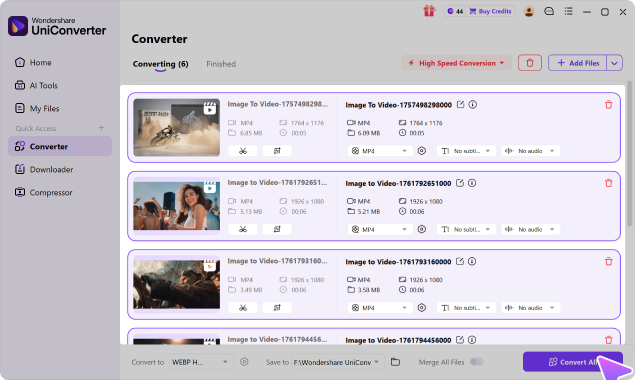Screen dimensions: 635x380
Task: Open subtitle dropdown for Image to Video-1761793160000
Action: tap(466, 308)
